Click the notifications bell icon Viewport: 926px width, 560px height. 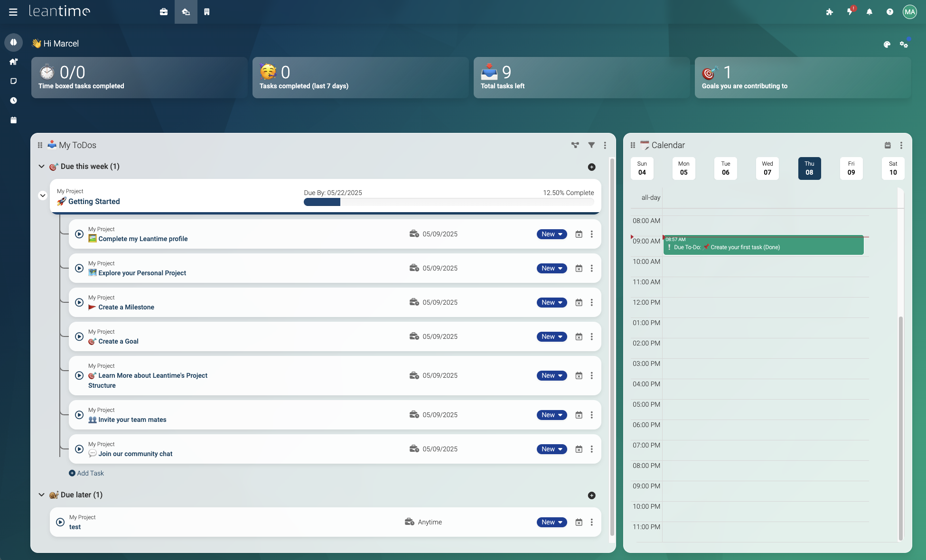click(x=870, y=11)
